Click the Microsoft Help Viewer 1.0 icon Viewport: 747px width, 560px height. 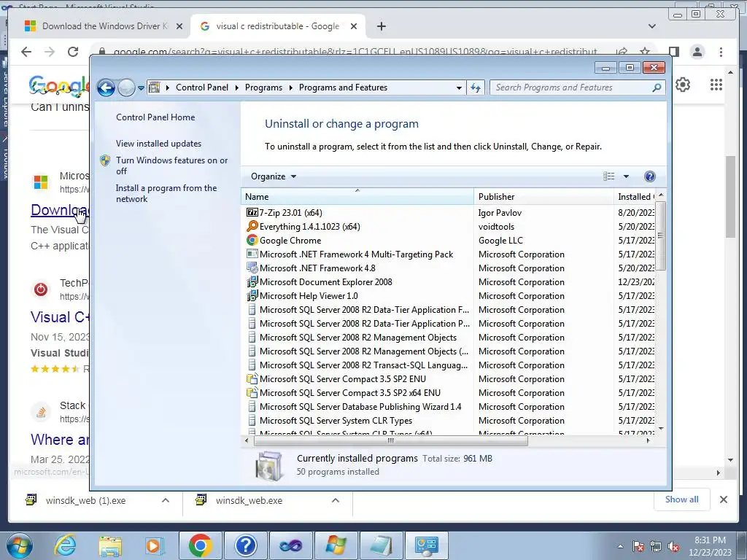pyautogui.click(x=252, y=295)
